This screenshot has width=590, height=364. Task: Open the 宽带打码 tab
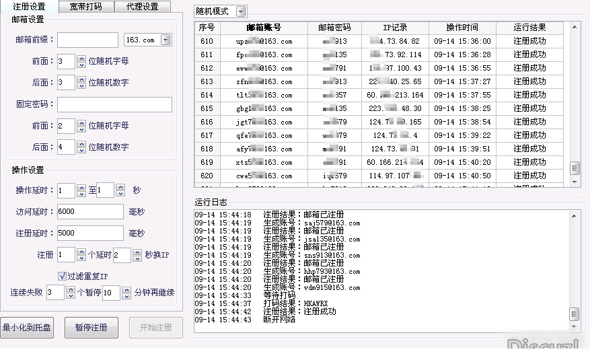(86, 7)
